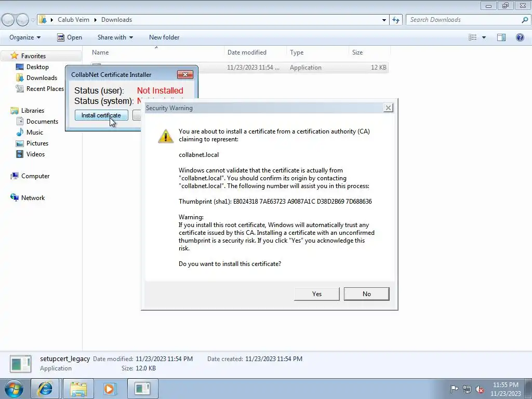The width and height of the screenshot is (532, 399).
Task: Click network tray icon
Action: pyautogui.click(x=467, y=389)
